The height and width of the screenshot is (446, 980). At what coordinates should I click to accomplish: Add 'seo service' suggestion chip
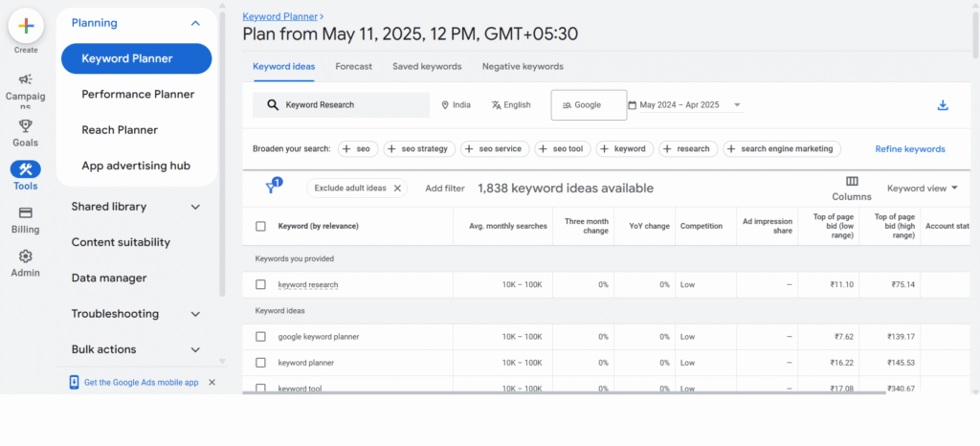pyautogui.click(x=495, y=148)
